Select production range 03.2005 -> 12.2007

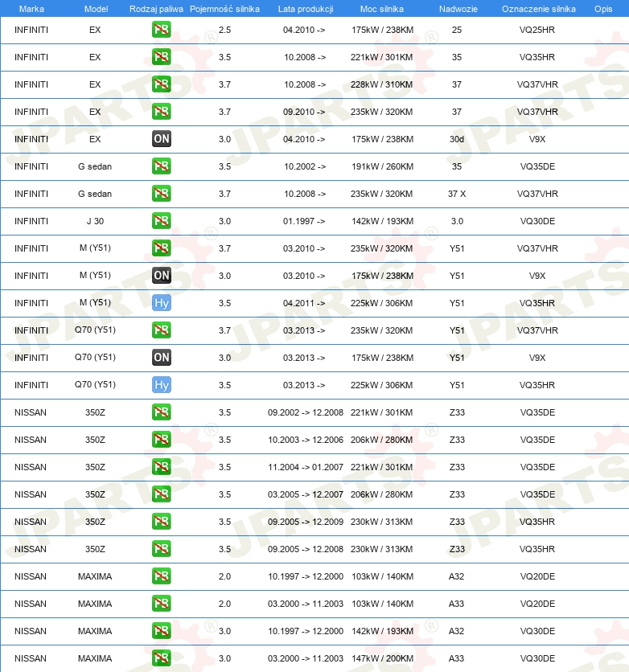click(306, 494)
